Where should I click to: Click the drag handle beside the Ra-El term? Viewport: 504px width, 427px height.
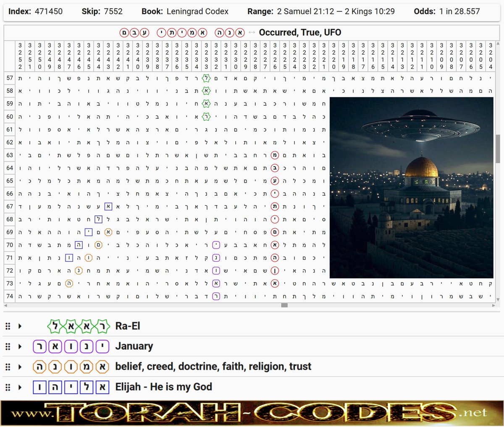click(8, 326)
